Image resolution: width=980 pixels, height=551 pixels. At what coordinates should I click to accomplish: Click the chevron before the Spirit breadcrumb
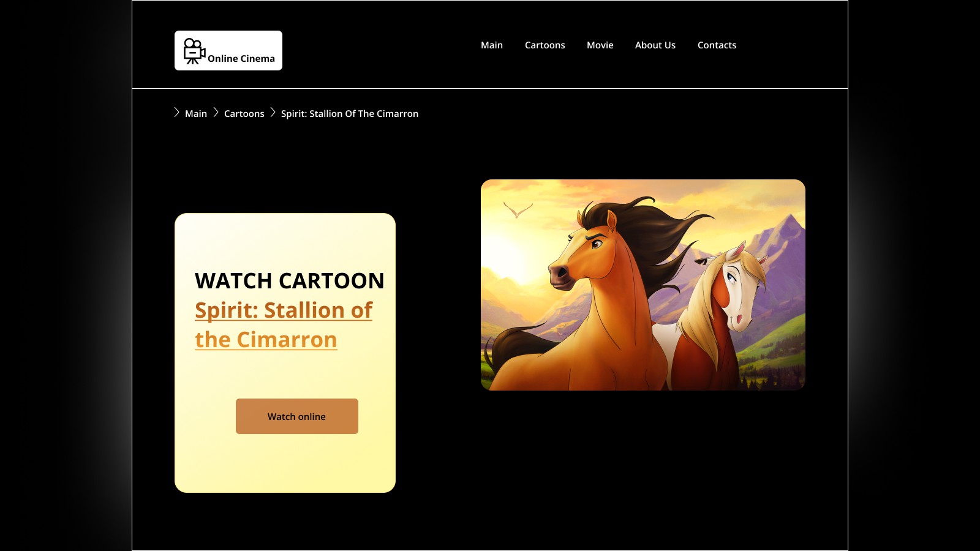273,113
